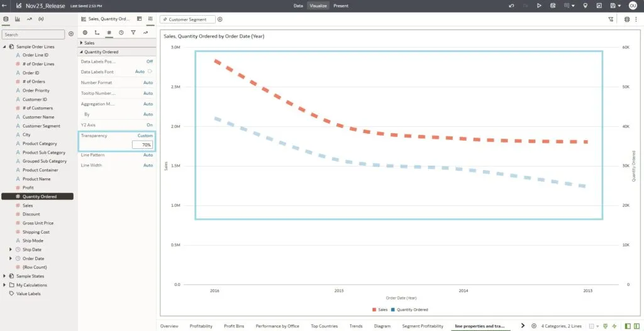Viewport: 644px width, 331px height.
Task: Expand the Sales properties section
Action: coord(82,43)
